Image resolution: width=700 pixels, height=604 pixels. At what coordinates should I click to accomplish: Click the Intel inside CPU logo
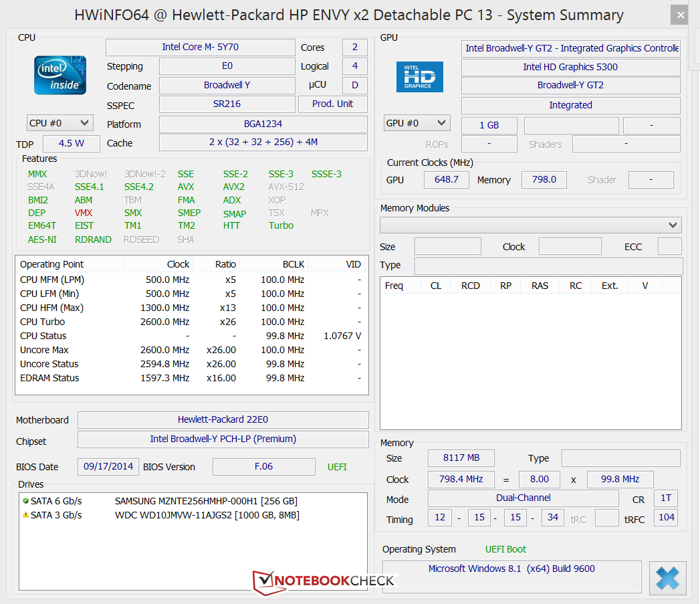60,75
